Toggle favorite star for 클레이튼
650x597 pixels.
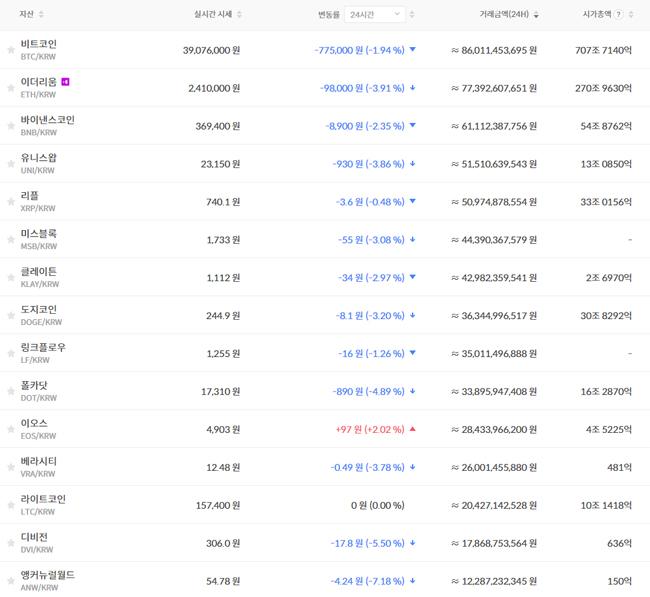pos(11,277)
